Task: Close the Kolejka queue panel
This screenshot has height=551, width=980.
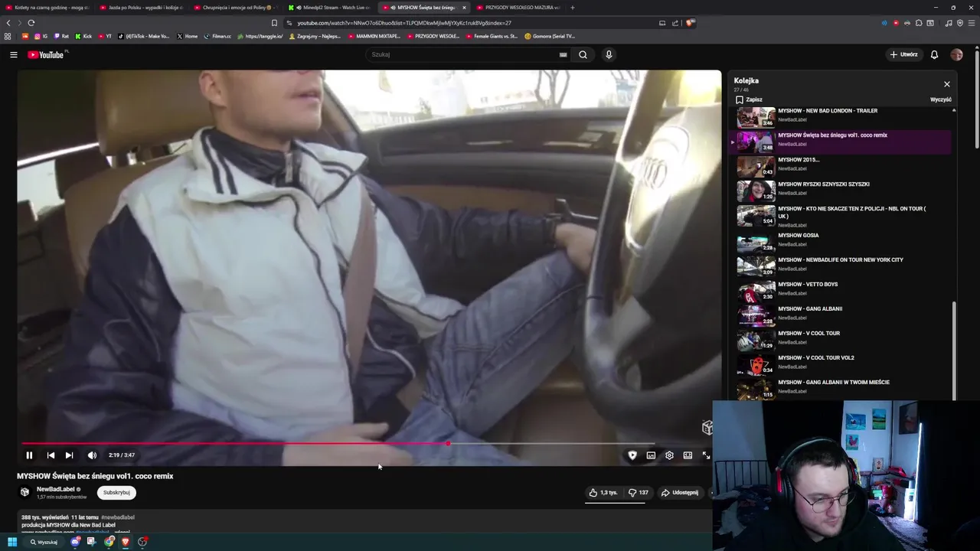Action: click(947, 84)
